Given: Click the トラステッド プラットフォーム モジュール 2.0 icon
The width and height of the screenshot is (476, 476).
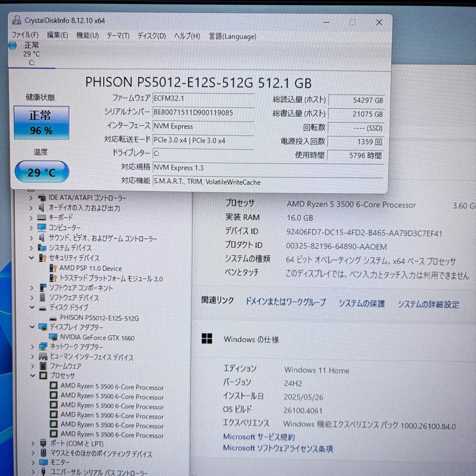Looking at the screenshot, I should point(53,278).
